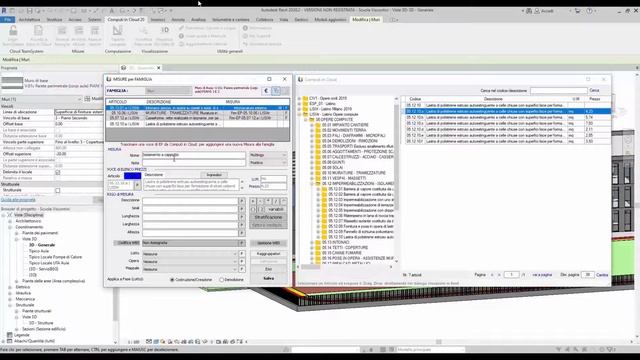Click the F button beside Lunghezza field
This screenshot has width=640, height=360.
click(x=242, y=217)
